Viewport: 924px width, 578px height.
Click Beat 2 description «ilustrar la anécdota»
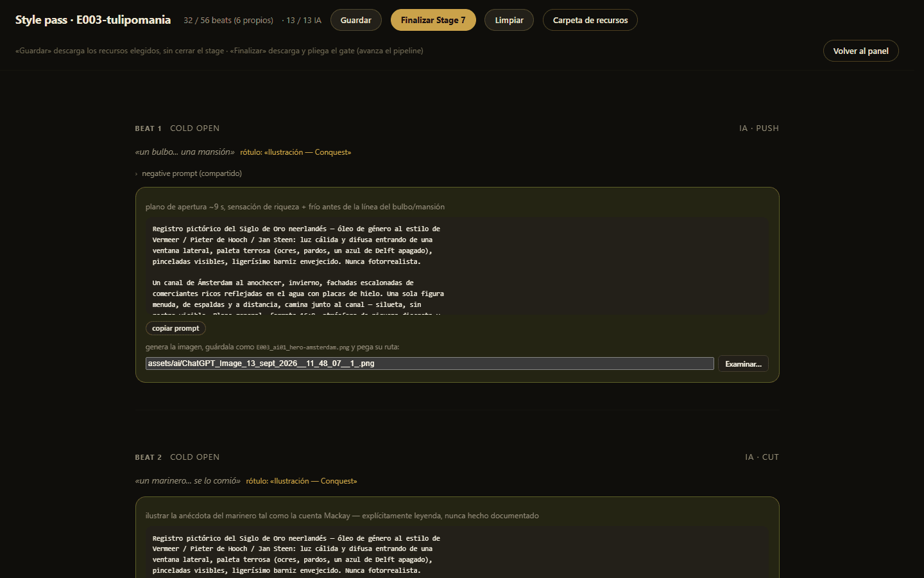pyautogui.click(x=342, y=516)
